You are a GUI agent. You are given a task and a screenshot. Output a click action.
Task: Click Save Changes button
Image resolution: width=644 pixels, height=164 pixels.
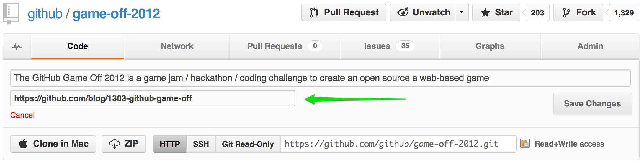pyautogui.click(x=592, y=103)
